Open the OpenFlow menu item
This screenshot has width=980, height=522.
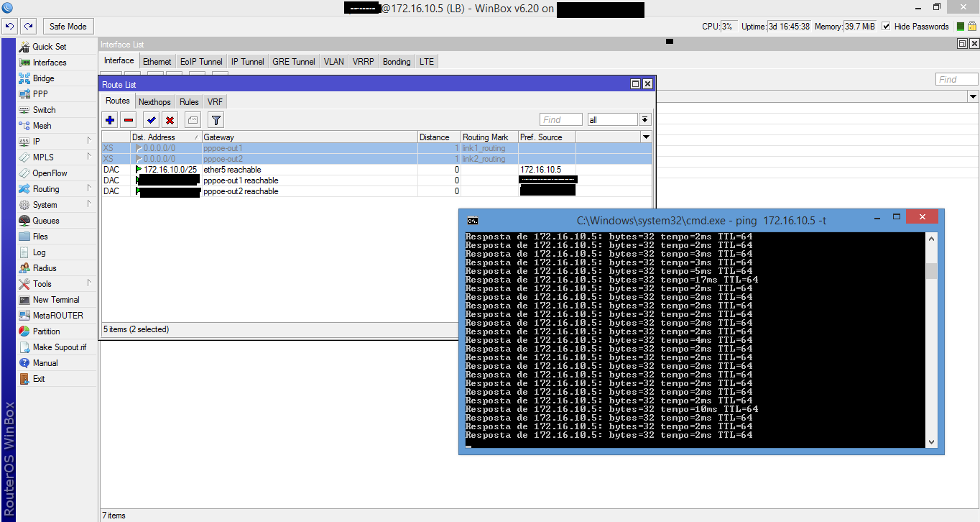[x=50, y=173]
